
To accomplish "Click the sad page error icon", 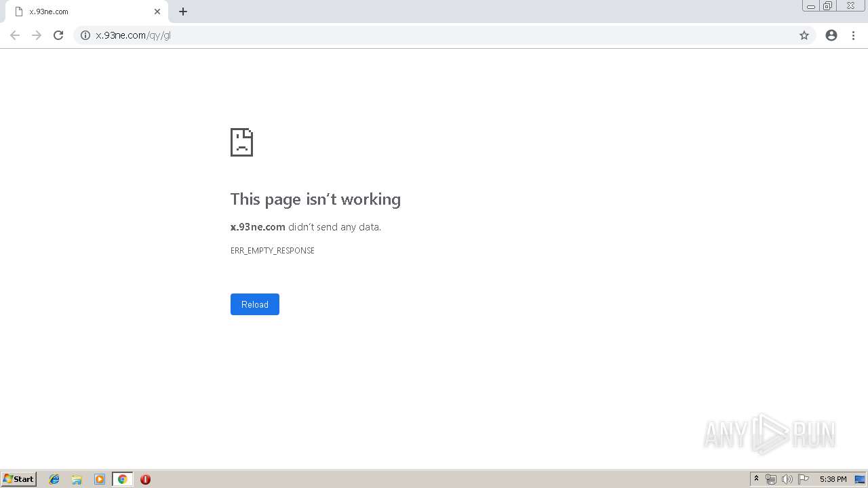I will tap(241, 142).
